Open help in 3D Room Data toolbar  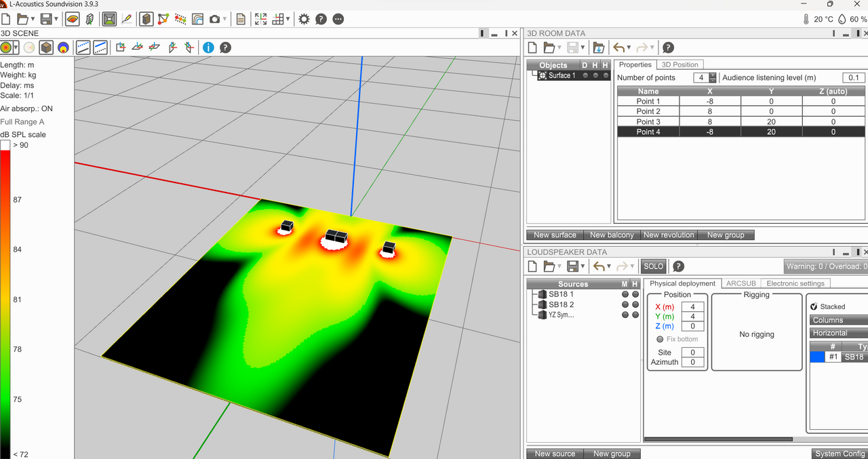(x=668, y=47)
